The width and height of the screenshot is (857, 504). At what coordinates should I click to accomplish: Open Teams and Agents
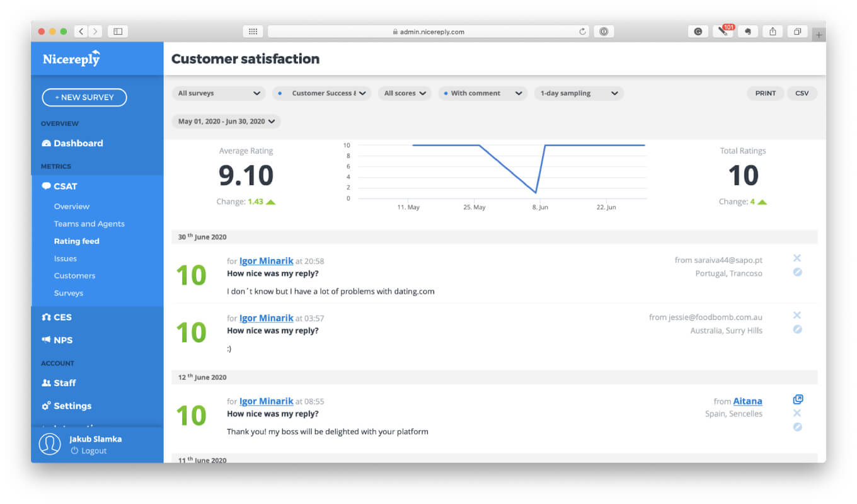pos(89,224)
